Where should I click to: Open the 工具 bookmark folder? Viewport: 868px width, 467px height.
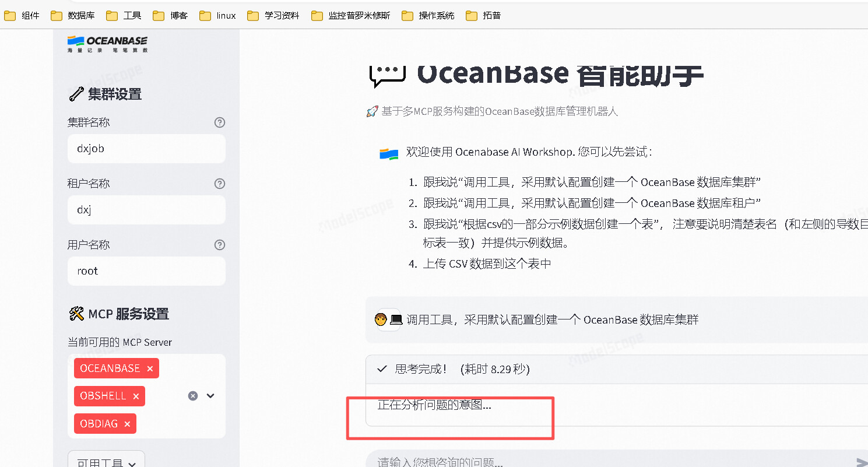[124, 16]
